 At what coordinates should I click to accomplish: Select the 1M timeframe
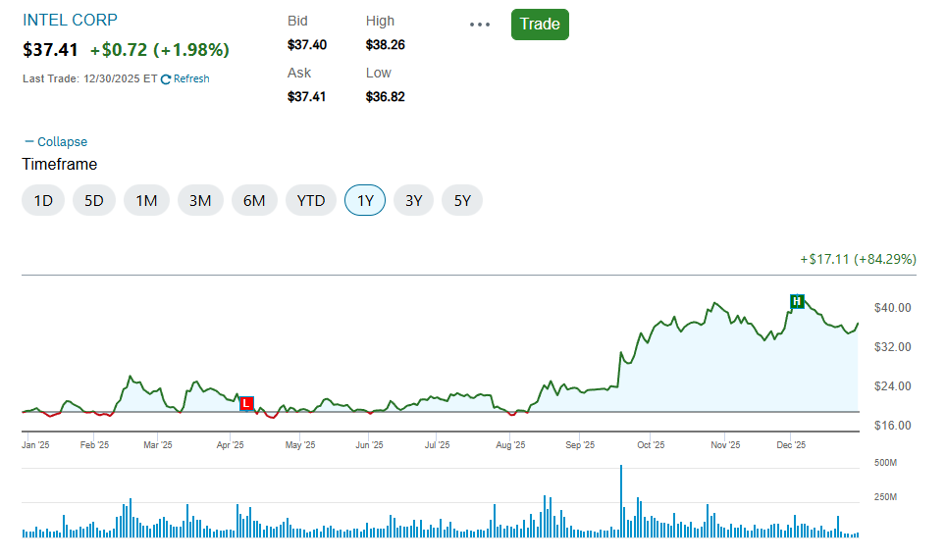(x=146, y=200)
